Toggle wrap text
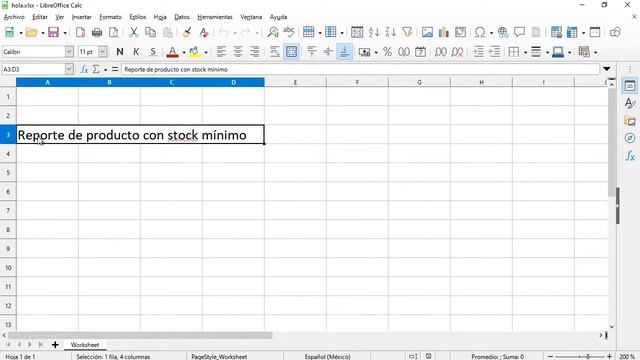 275,52
